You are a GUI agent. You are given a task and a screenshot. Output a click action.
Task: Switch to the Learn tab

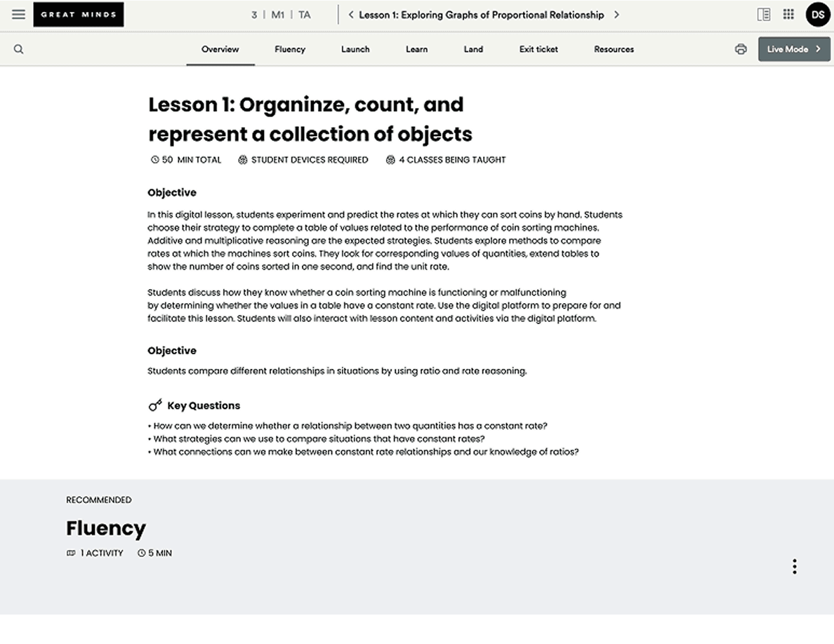pyautogui.click(x=416, y=49)
